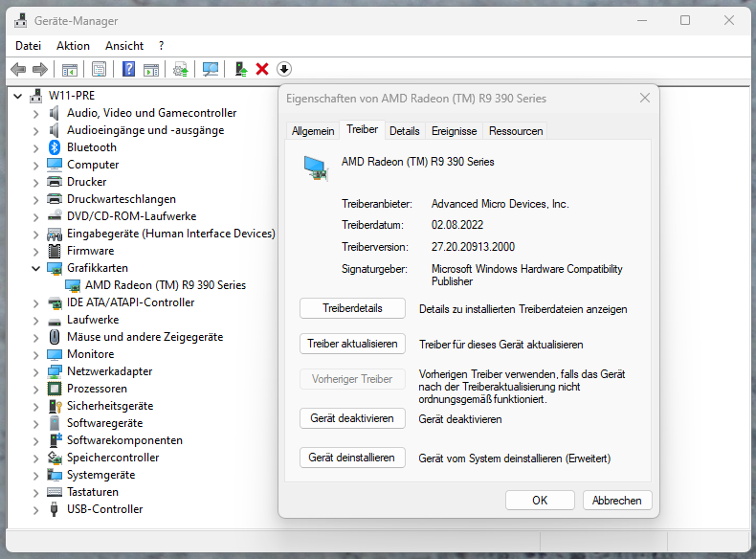Click Gerät deinstallieren button
The width and height of the screenshot is (756, 559).
pyautogui.click(x=352, y=458)
